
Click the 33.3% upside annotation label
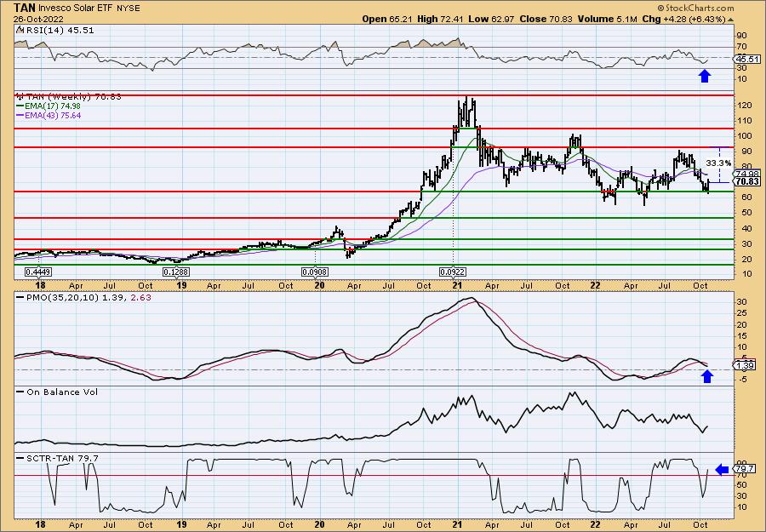[718, 163]
